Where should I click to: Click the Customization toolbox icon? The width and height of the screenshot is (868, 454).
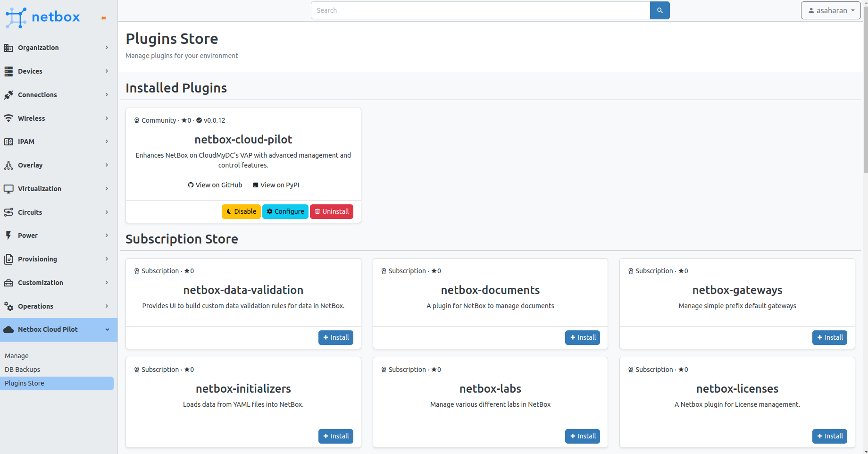[x=8, y=283]
